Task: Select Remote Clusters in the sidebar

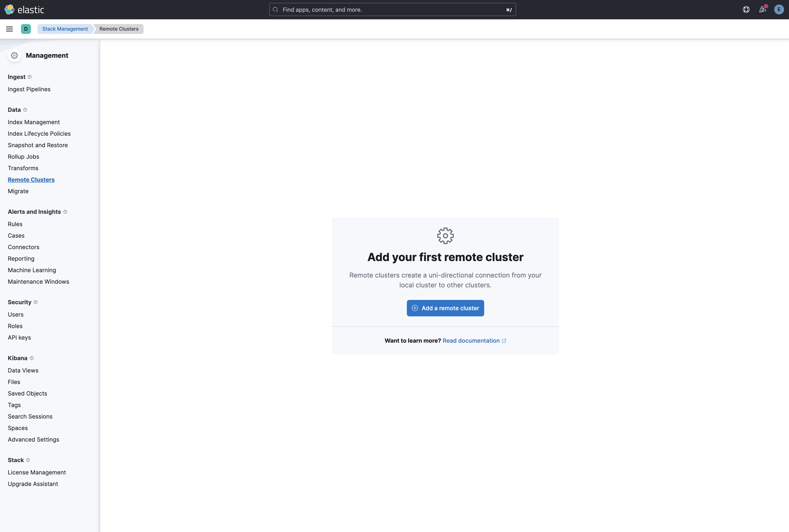Action: tap(31, 179)
